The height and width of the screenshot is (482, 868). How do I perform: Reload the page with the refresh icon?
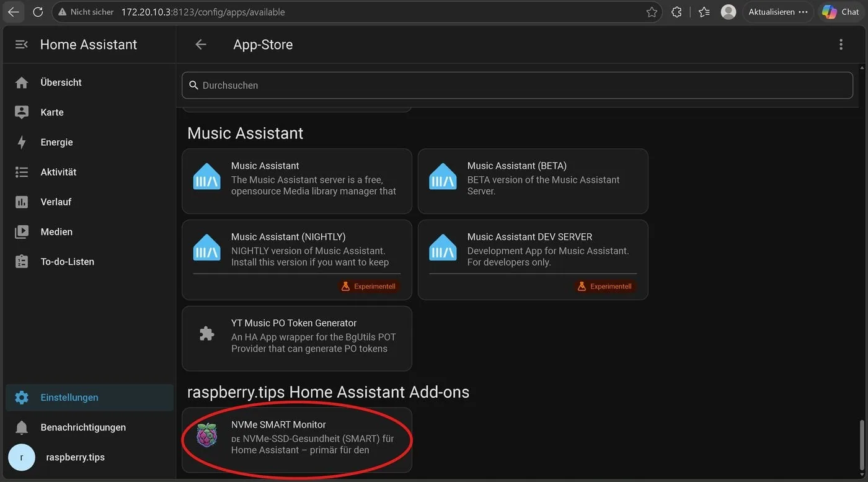click(38, 12)
